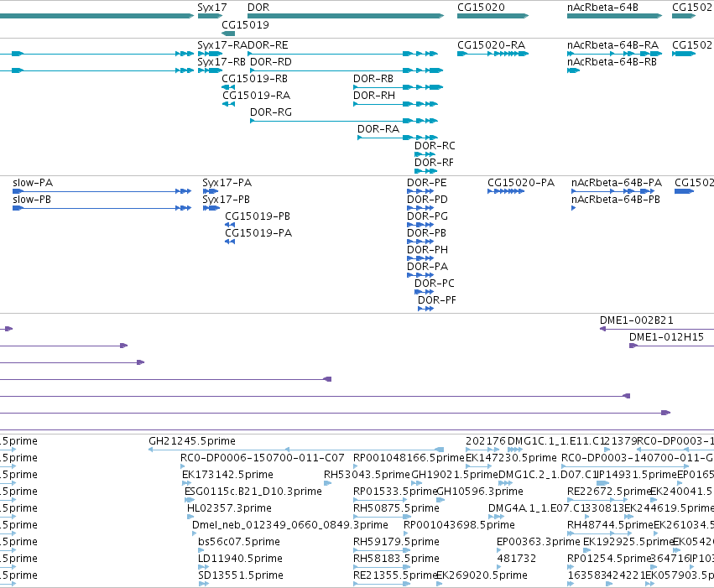Image resolution: width=714 pixels, height=588 pixels.
Task: Select the RC0-DP0006-150700-011-C07 EST label
Action: tap(263, 458)
